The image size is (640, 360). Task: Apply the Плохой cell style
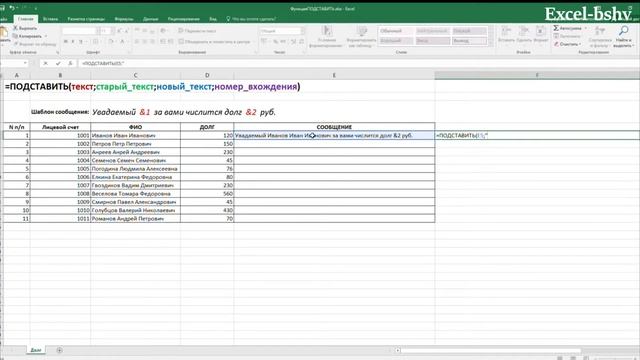click(469, 31)
